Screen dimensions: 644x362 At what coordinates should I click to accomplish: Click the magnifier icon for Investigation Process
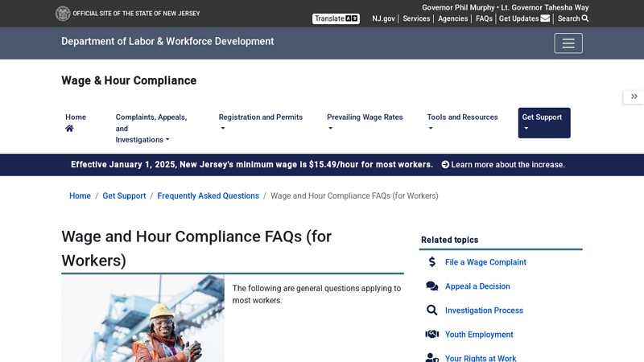point(431,311)
